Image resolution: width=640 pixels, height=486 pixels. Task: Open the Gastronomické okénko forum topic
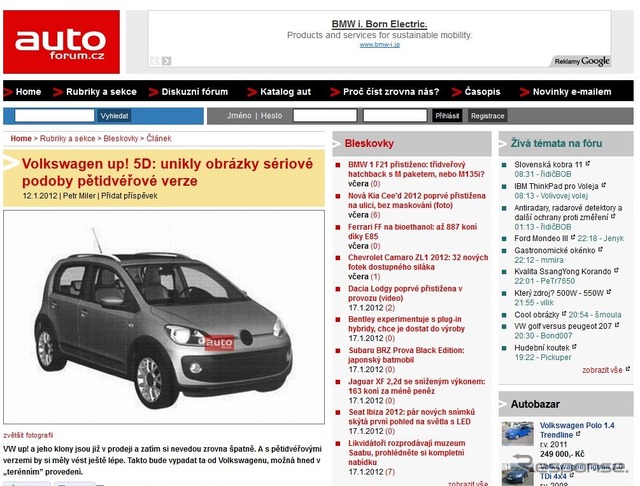pyautogui.click(x=555, y=251)
